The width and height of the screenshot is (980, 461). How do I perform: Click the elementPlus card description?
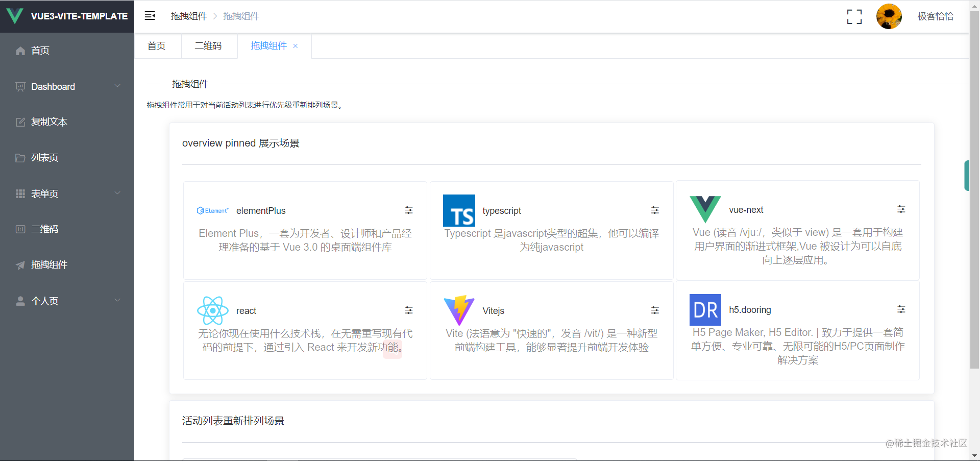point(305,240)
